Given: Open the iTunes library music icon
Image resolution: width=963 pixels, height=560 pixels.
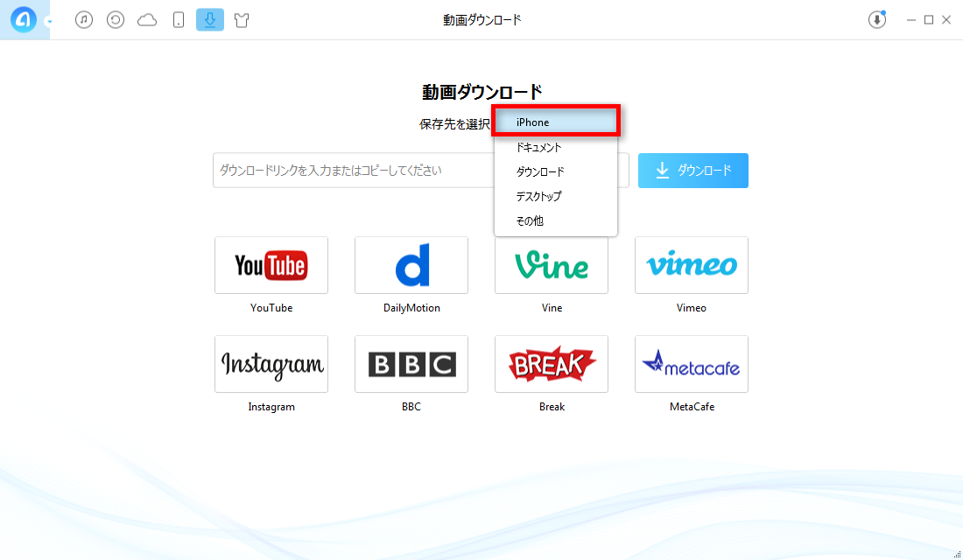Looking at the screenshot, I should pos(84,19).
